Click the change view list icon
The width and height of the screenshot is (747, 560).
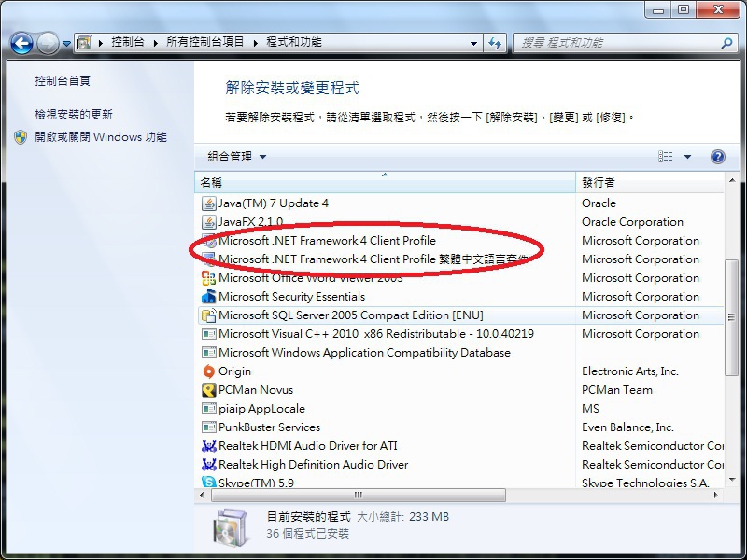[666, 157]
